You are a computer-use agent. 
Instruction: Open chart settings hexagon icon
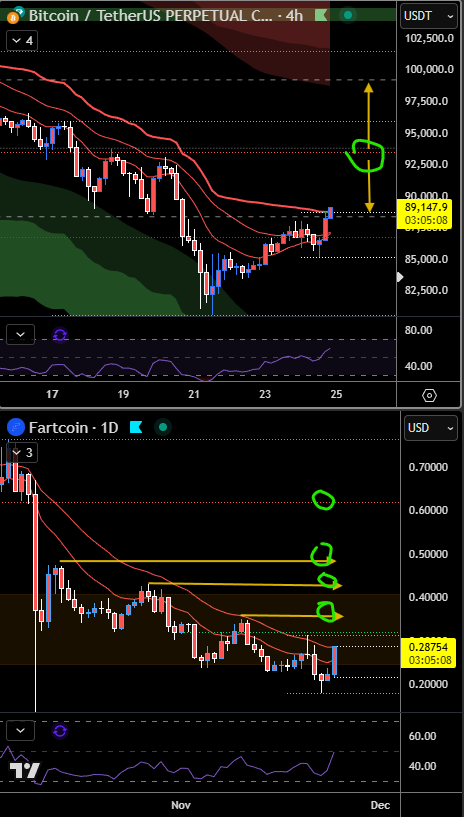tap(429, 395)
